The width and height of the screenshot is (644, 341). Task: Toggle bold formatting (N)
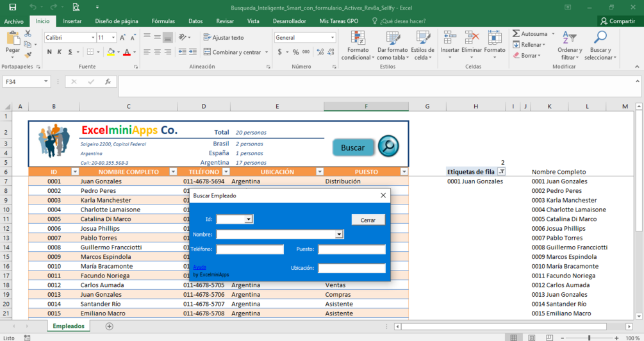pyautogui.click(x=49, y=52)
